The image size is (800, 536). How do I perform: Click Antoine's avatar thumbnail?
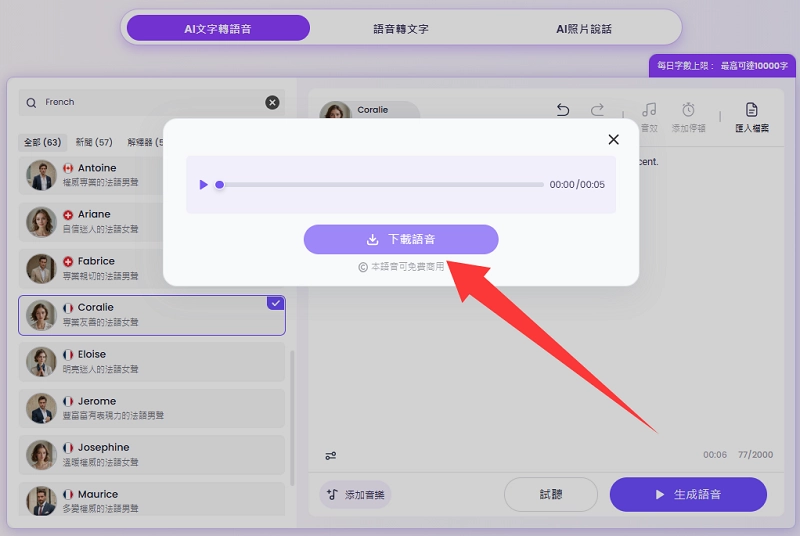click(41, 175)
